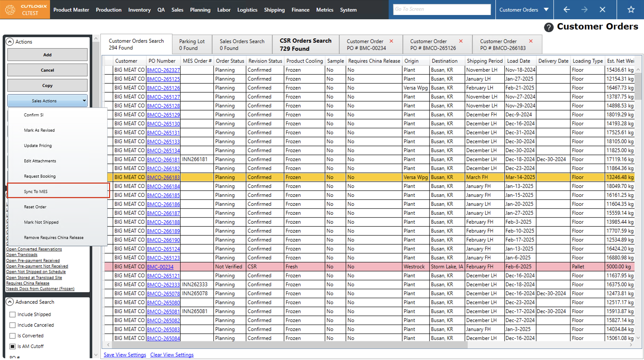Enable the Include Shipped checkbox
This screenshot has height=360, width=644.
13,315
